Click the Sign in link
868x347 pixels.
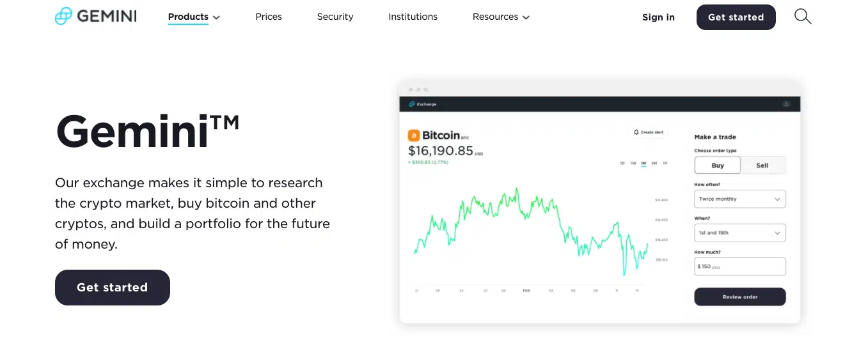[658, 17]
